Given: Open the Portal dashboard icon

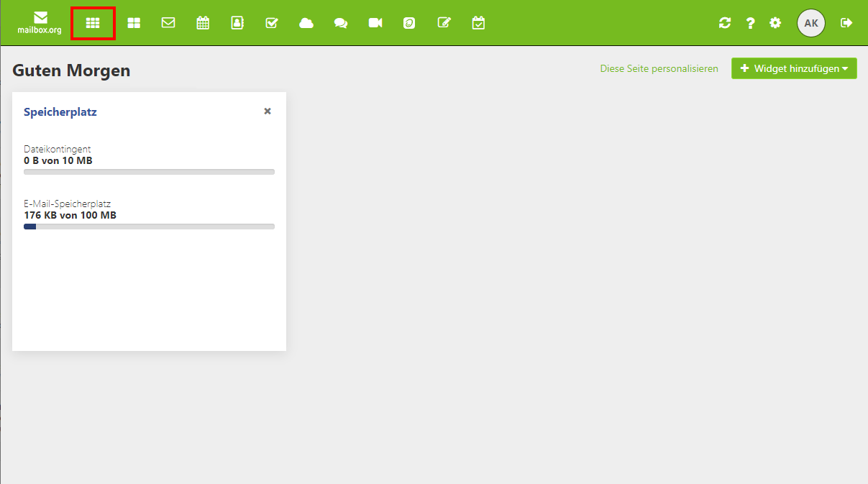Looking at the screenshot, I should 134,23.
